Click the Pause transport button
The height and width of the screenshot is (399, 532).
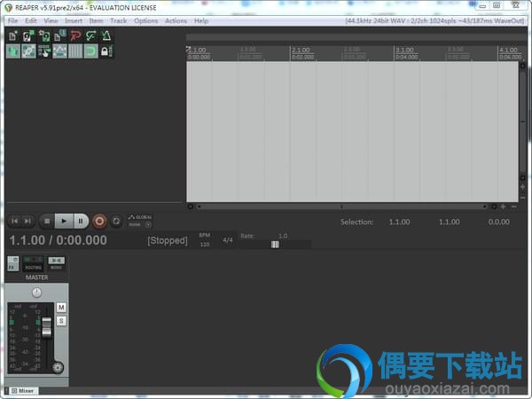pos(81,221)
